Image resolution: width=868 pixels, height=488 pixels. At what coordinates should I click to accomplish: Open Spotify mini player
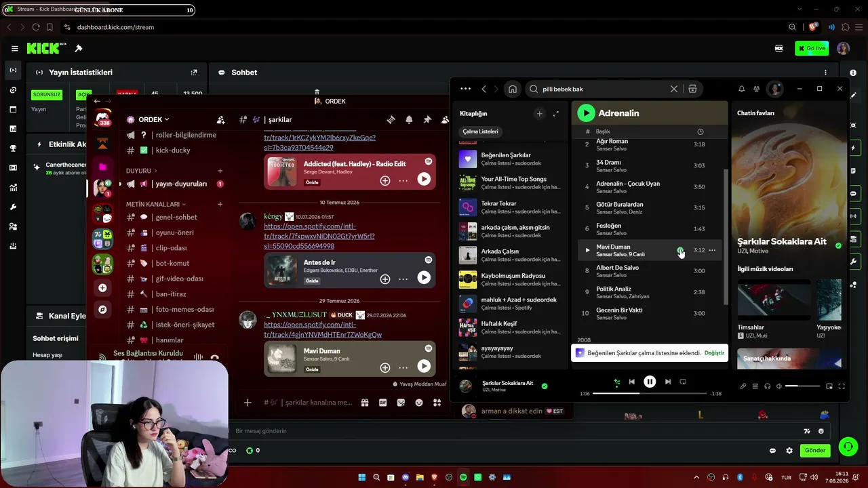tap(829, 386)
